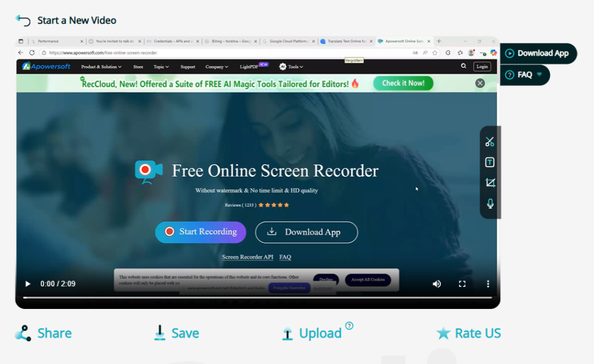594x364 pixels.
Task: Select the Performance tab in the recorded browser
Action: (57, 41)
